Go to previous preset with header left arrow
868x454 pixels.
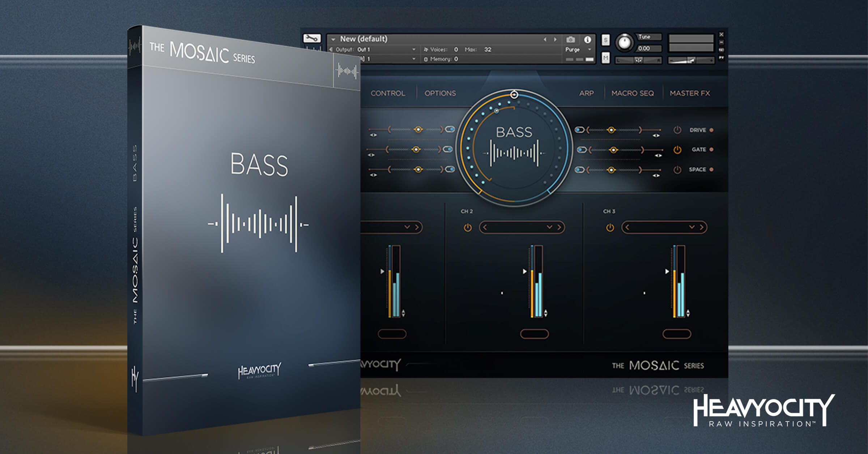[545, 39]
